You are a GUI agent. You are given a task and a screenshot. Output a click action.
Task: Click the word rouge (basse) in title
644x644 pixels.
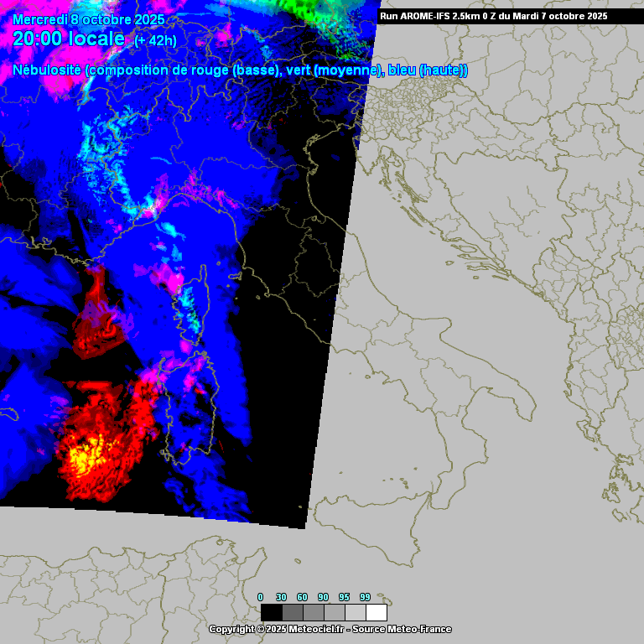(245, 70)
